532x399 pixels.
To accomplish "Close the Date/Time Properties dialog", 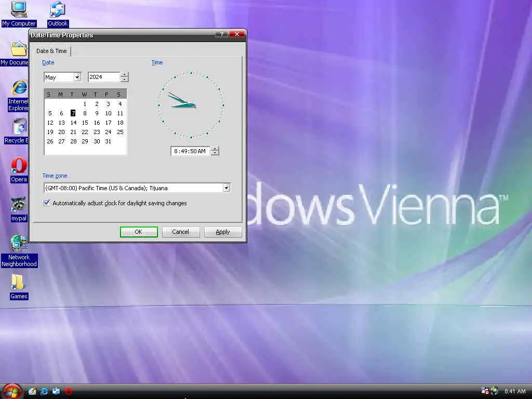I will point(237,34).
